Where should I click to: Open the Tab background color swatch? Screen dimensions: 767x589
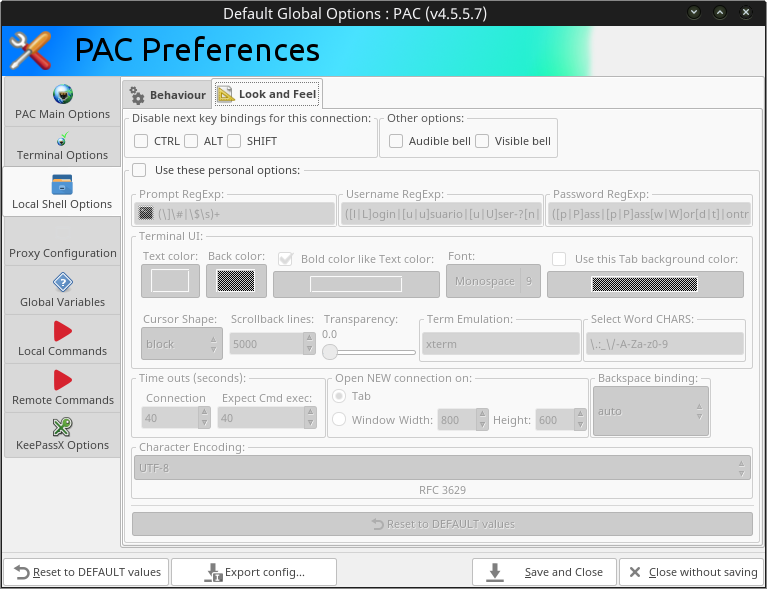(x=645, y=284)
